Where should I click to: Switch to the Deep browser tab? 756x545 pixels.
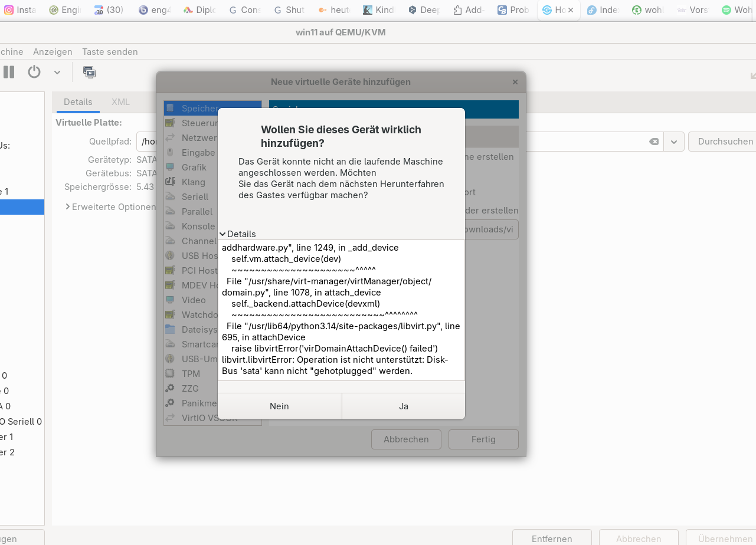point(424,10)
